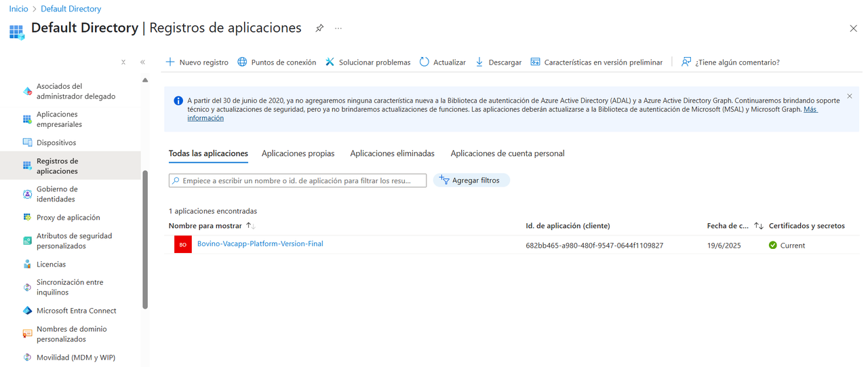Click the Puntos de conexión globe icon
Viewport: 868px width, 367px height.
(242, 62)
